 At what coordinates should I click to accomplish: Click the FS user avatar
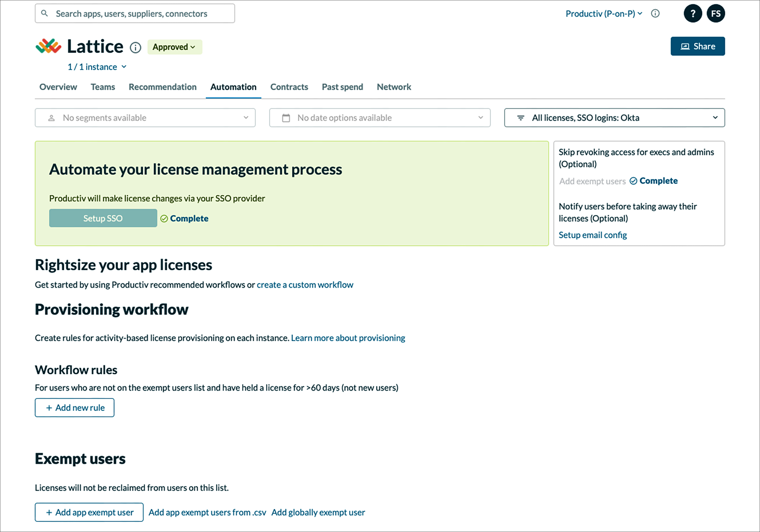[715, 14]
